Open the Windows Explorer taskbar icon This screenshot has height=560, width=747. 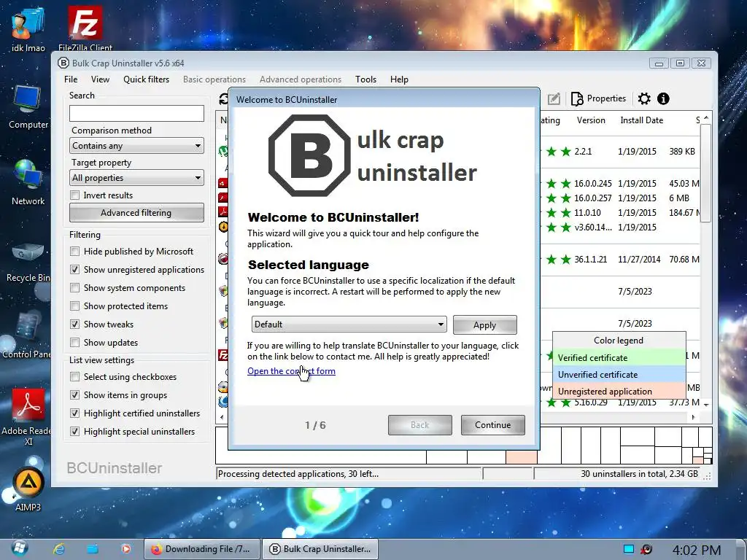93,549
